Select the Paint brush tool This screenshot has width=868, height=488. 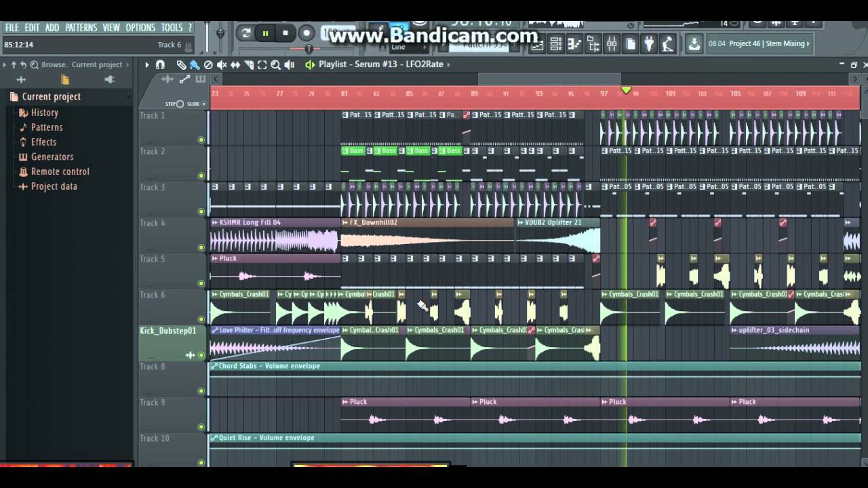195,64
